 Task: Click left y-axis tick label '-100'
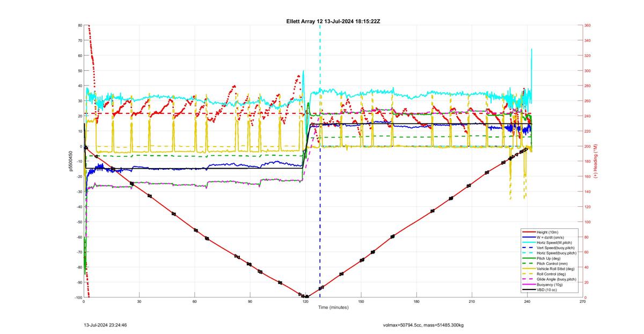click(77, 297)
